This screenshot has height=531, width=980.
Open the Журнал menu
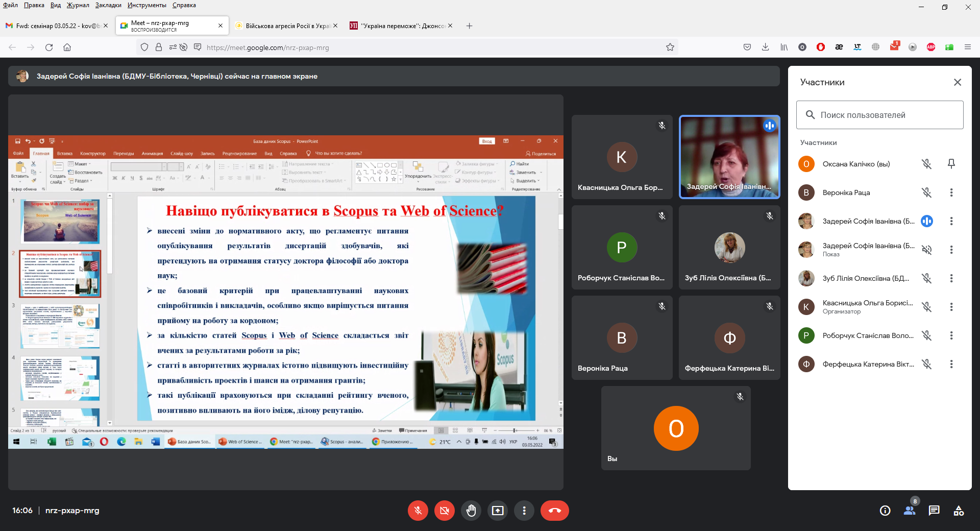[78, 5]
